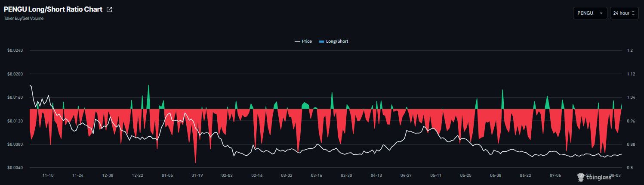Click the 02-16 date label

point(257,176)
